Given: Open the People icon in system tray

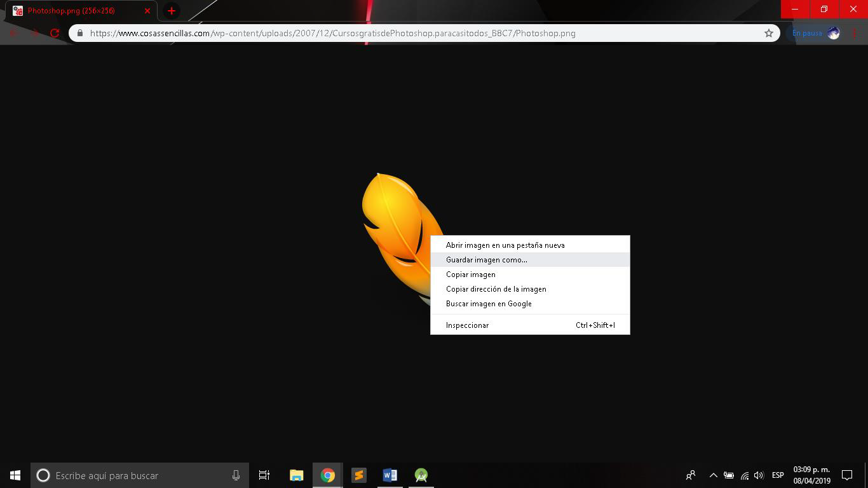Looking at the screenshot, I should (x=691, y=475).
